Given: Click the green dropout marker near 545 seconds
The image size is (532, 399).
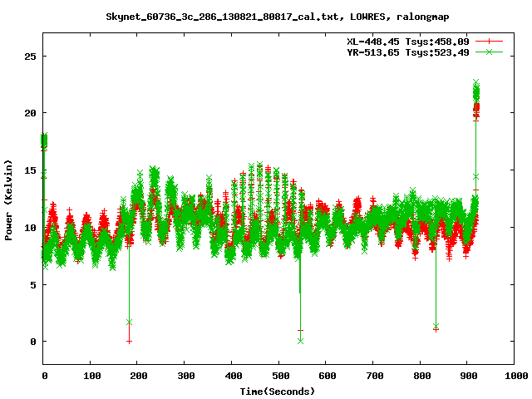Looking at the screenshot, I should coord(300,341).
